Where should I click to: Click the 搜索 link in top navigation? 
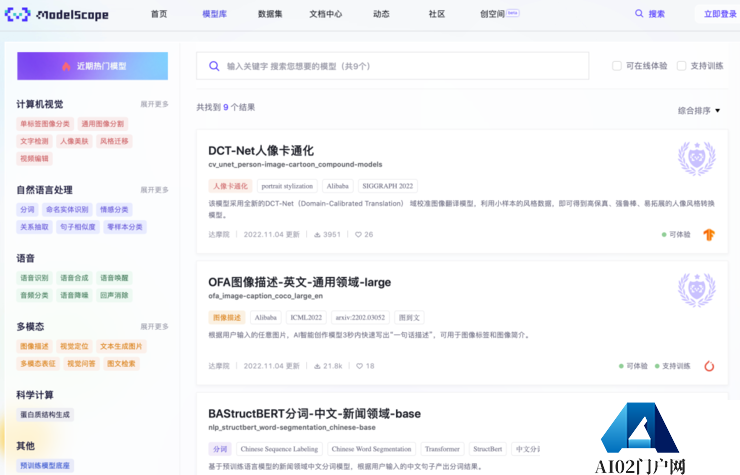656,14
